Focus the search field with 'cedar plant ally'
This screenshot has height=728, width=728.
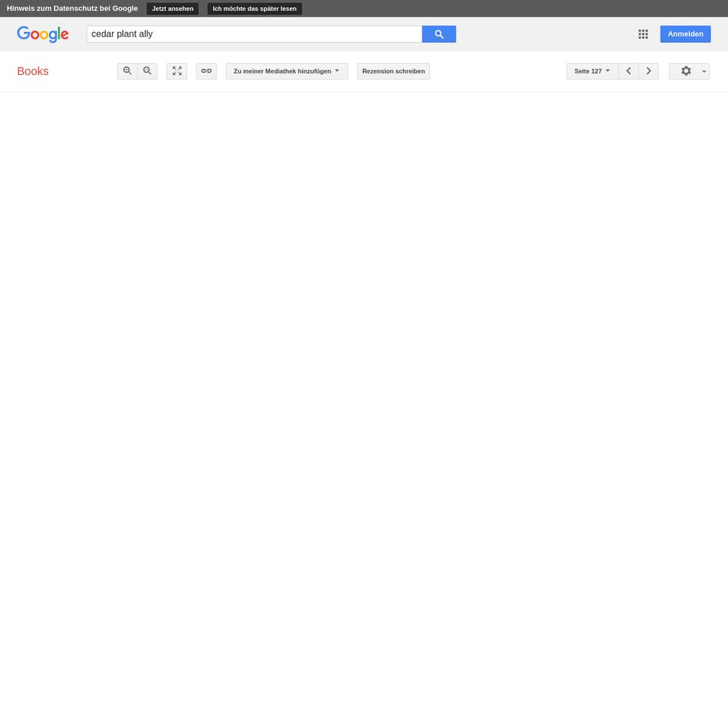coord(254,34)
